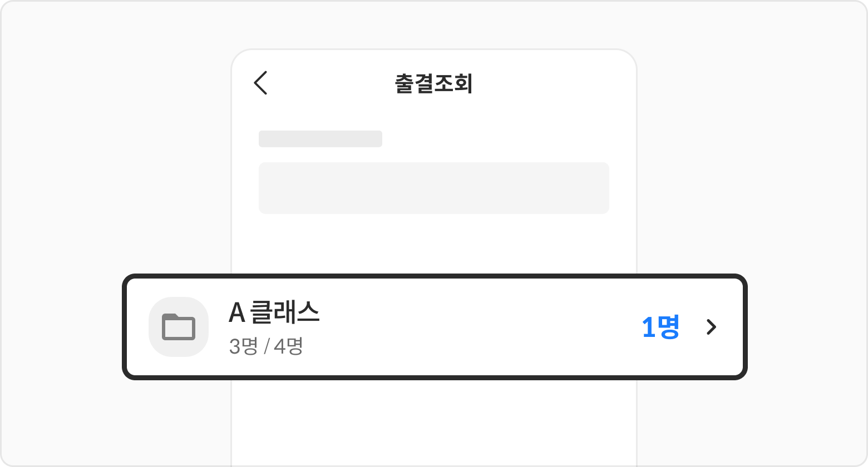Screen dimensions: 868x467
Task: Click the blue 1명 count
Action: [660, 327]
